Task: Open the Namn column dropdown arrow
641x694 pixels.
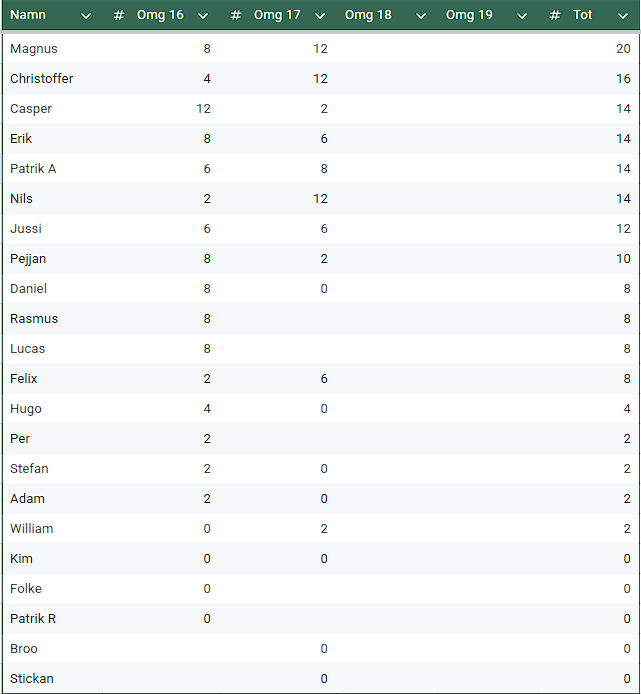Action: tap(86, 16)
